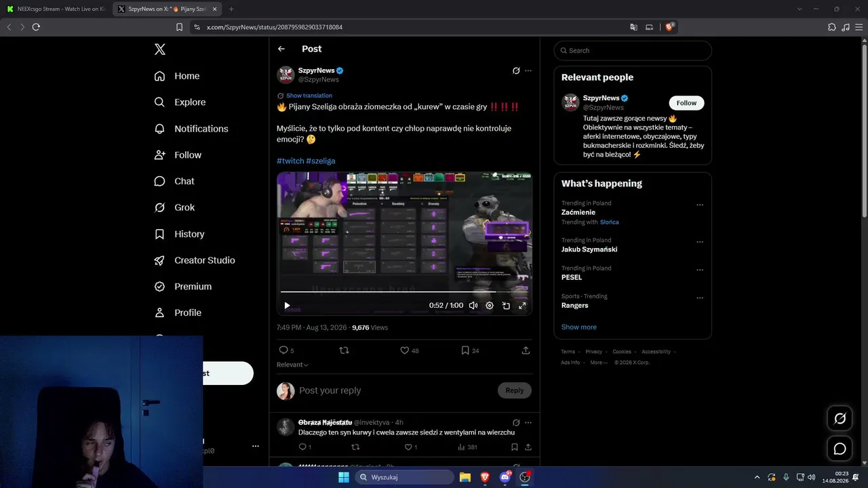
Task: Open Profile in the sidebar
Action: [178, 313]
